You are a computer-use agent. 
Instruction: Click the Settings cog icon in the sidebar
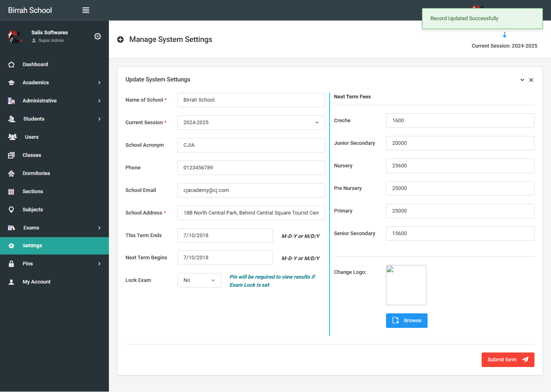pyautogui.click(x=11, y=246)
